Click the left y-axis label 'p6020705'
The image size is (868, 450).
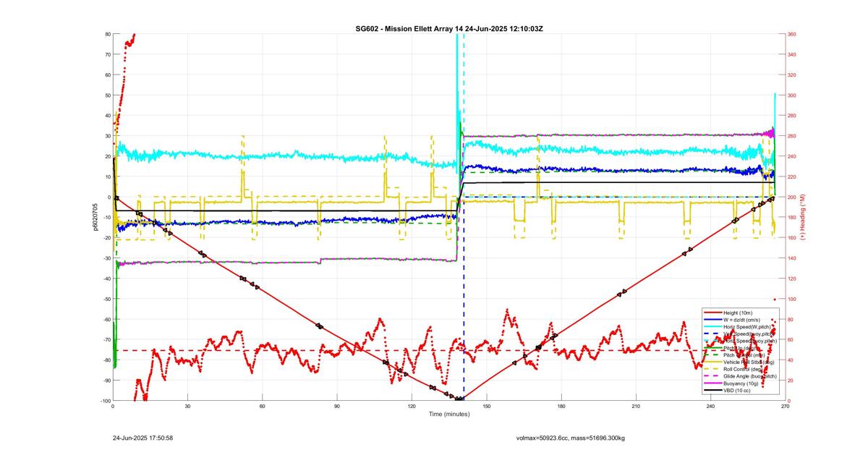point(95,217)
